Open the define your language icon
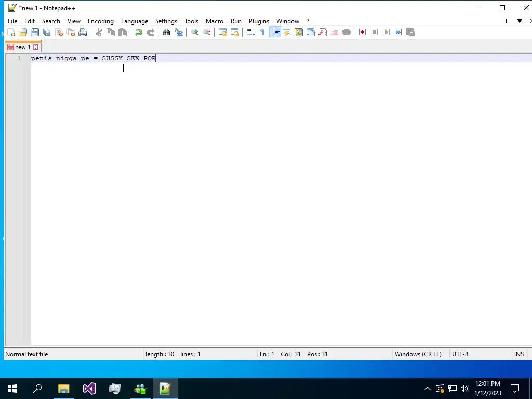The width and height of the screenshot is (532, 399). coord(287,32)
